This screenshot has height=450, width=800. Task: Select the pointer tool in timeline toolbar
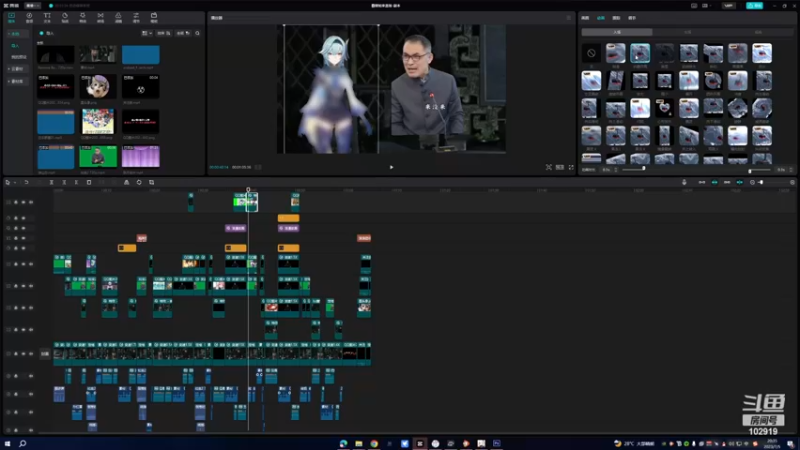coord(8,182)
